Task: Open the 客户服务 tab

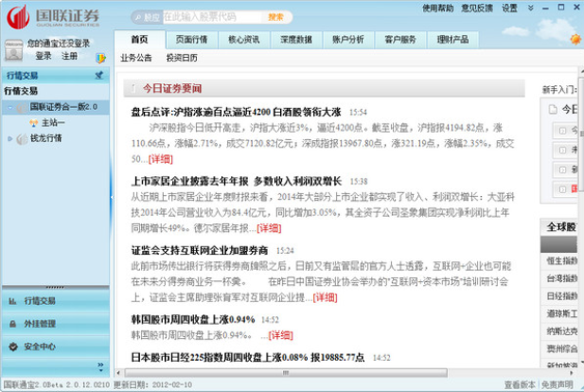Action: point(400,40)
